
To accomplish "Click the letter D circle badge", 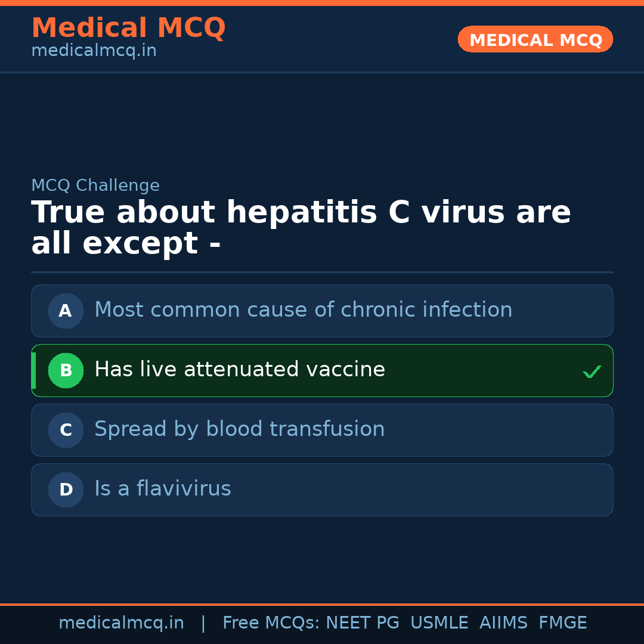I will (x=66, y=490).
